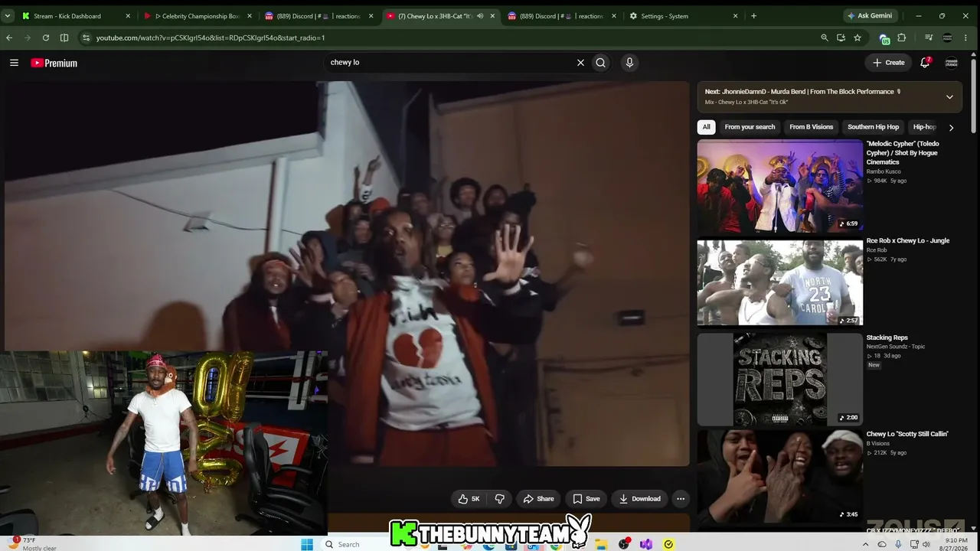Close the Settings - System tab

coord(736,15)
